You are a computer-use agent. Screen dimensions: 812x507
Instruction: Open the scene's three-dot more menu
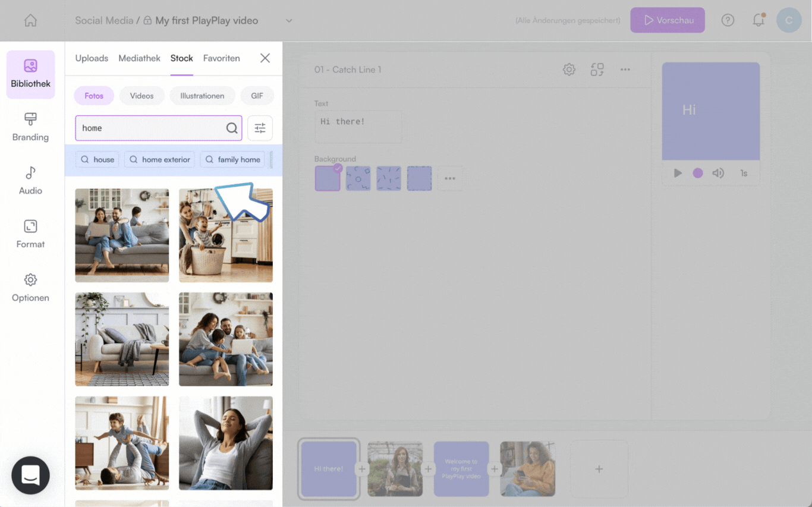click(625, 70)
